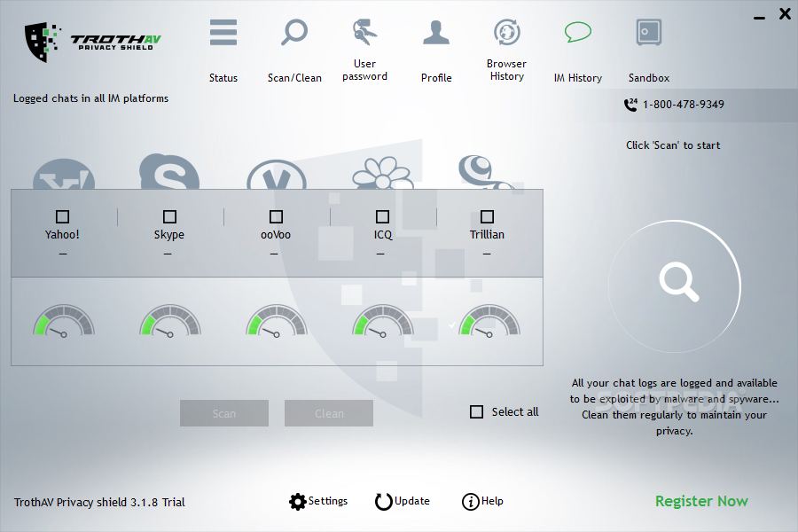This screenshot has height=532, width=798.
Task: Click the Register Now link
Action: 701,502
